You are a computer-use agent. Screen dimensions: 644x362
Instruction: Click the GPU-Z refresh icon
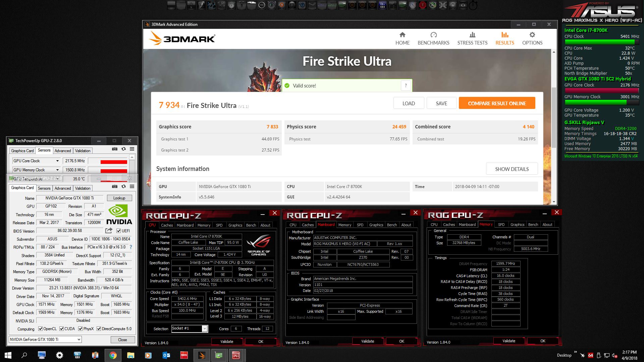[123, 186]
